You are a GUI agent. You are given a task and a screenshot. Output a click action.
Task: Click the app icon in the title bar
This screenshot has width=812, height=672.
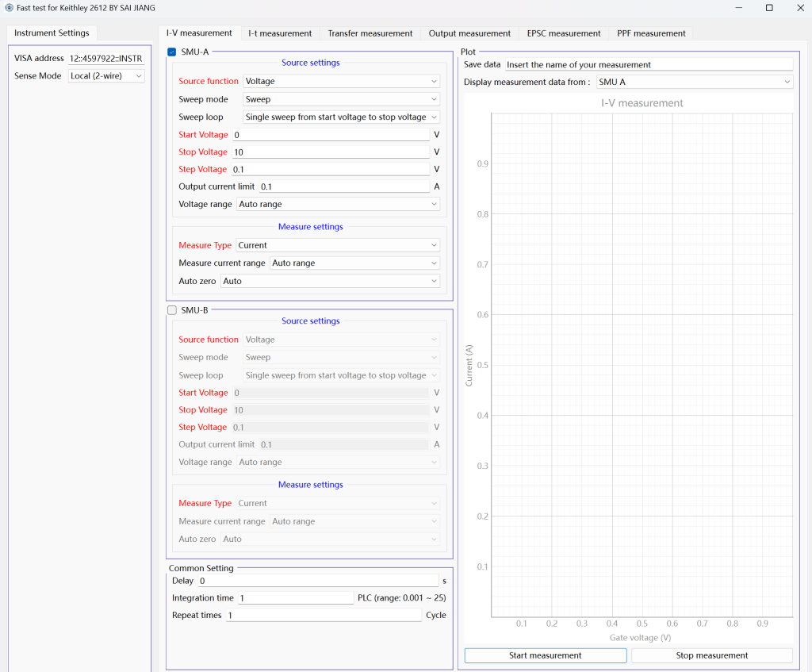[x=9, y=8]
